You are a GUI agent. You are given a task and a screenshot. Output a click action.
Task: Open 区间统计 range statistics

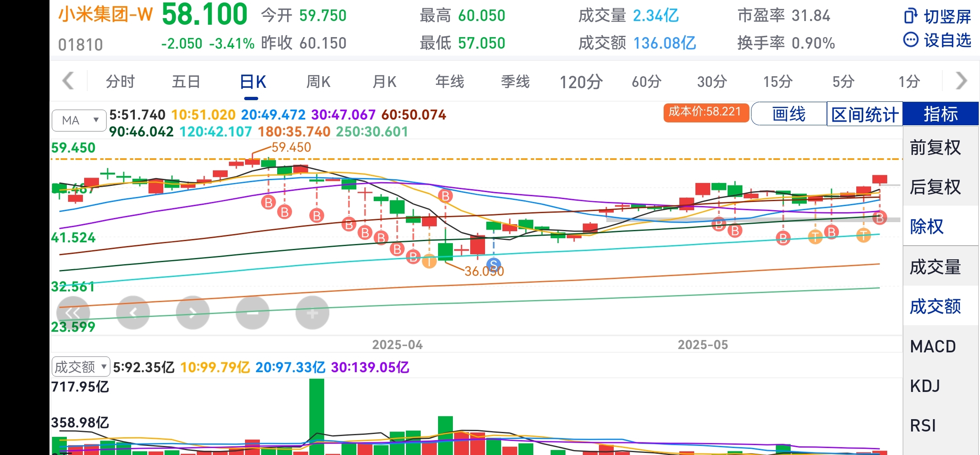tap(865, 114)
